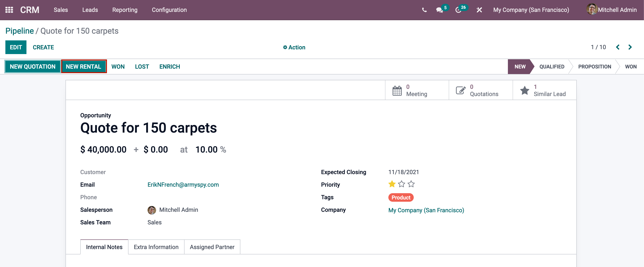This screenshot has height=267, width=644.
Task: Click the phone call icon
Action: [424, 10]
